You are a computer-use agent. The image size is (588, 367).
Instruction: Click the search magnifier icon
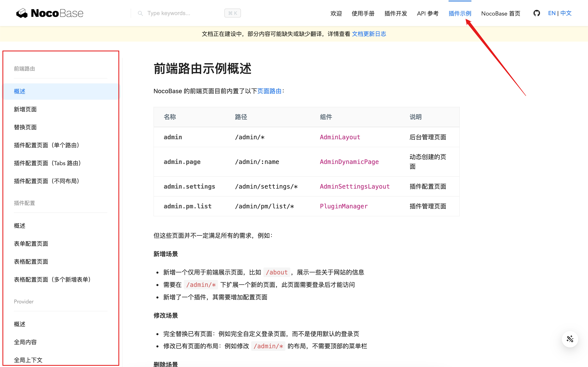pos(140,13)
